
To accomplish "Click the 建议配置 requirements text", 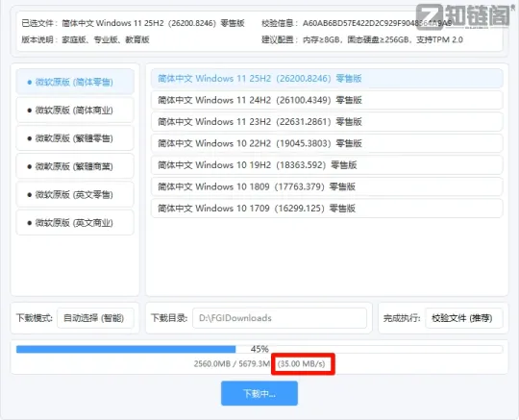I will 383,39.
